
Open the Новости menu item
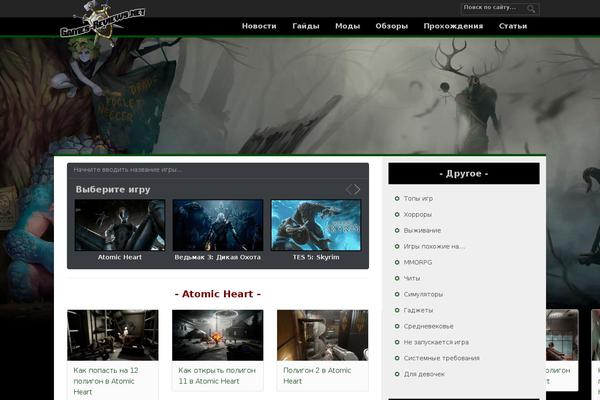click(259, 26)
